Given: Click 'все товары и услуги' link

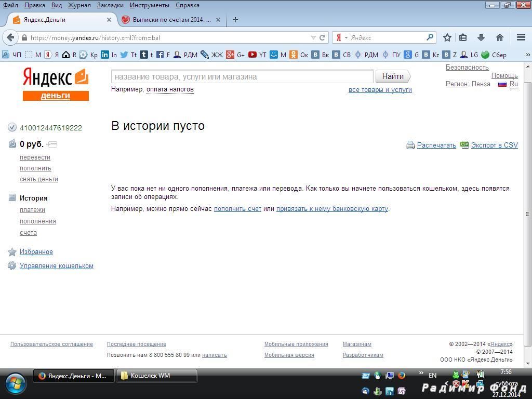Looking at the screenshot, I should 380,90.
